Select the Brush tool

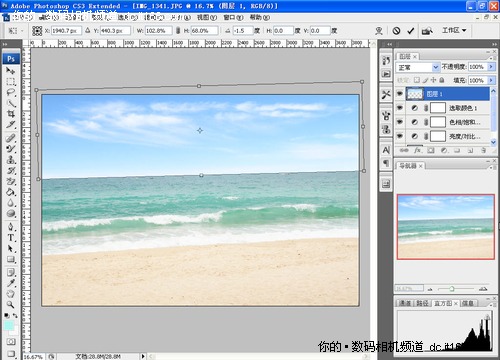pos(11,149)
